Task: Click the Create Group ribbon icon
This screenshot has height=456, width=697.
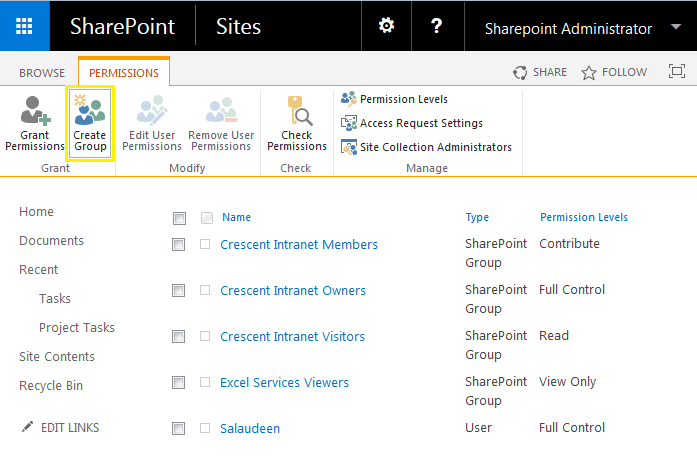Action: (90, 124)
